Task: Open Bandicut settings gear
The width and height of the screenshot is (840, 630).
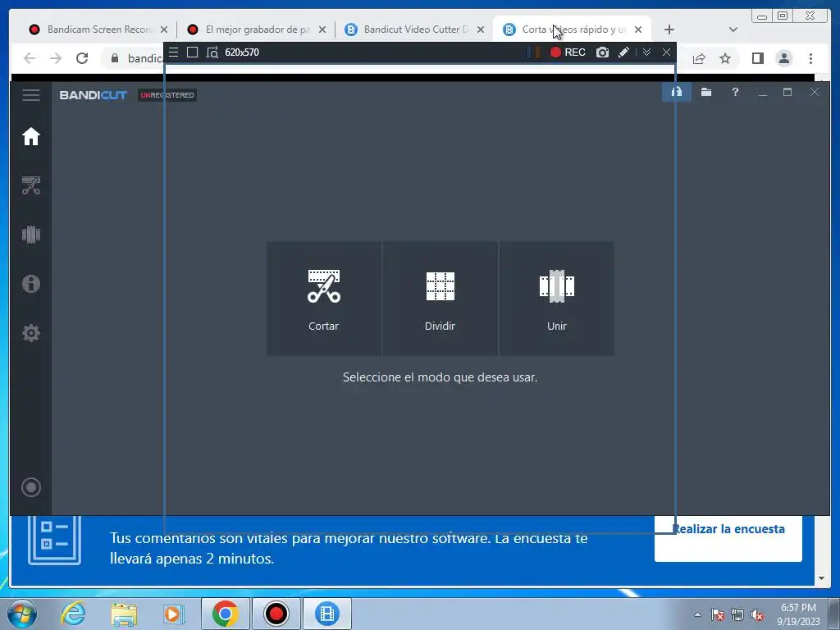Action: pos(31,333)
